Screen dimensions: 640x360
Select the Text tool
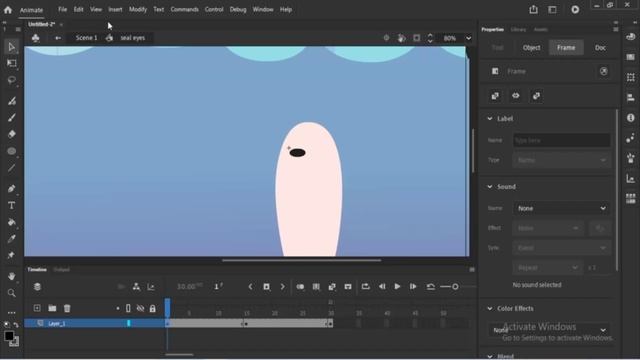click(x=11, y=205)
